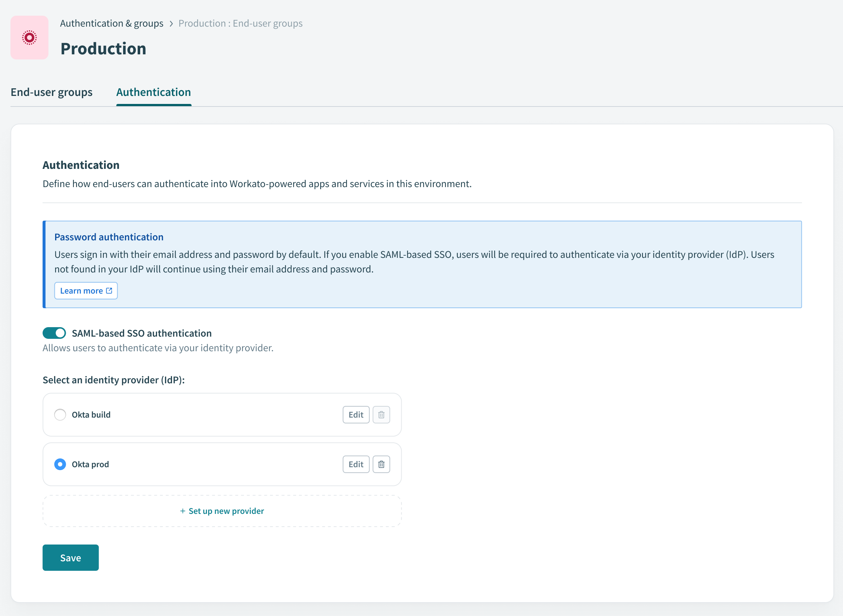Switch to the End-user groups tab
Image resolution: width=843 pixels, height=616 pixels.
51,92
